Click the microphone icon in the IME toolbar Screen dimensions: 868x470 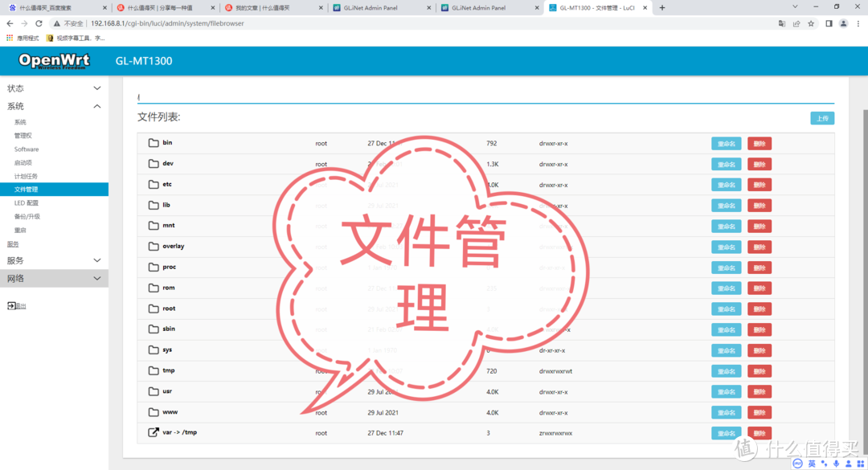click(x=835, y=464)
